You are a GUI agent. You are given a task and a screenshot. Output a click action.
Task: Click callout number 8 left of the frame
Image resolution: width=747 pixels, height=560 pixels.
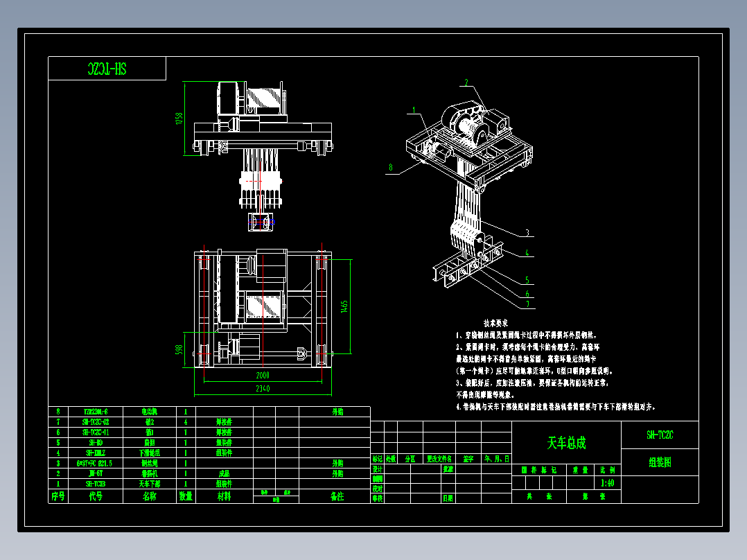coord(391,167)
